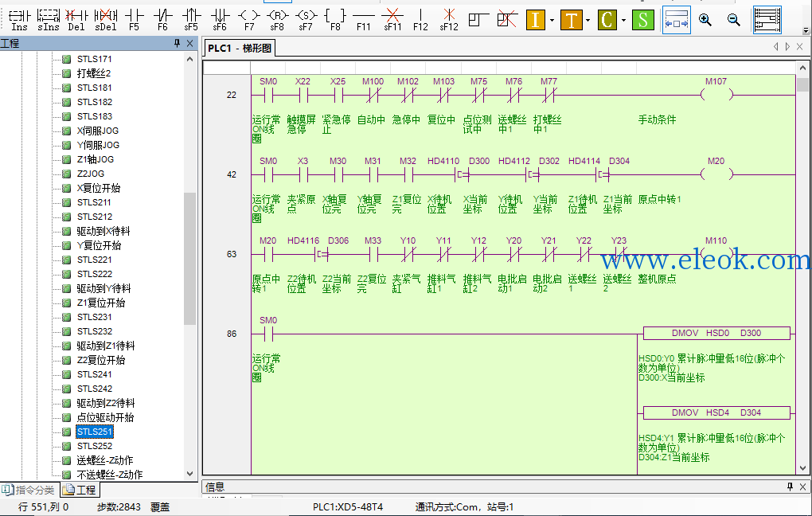Click the DMOV HSD0 D300 instruction box
This screenshot has width=812, height=516.
[x=716, y=333]
